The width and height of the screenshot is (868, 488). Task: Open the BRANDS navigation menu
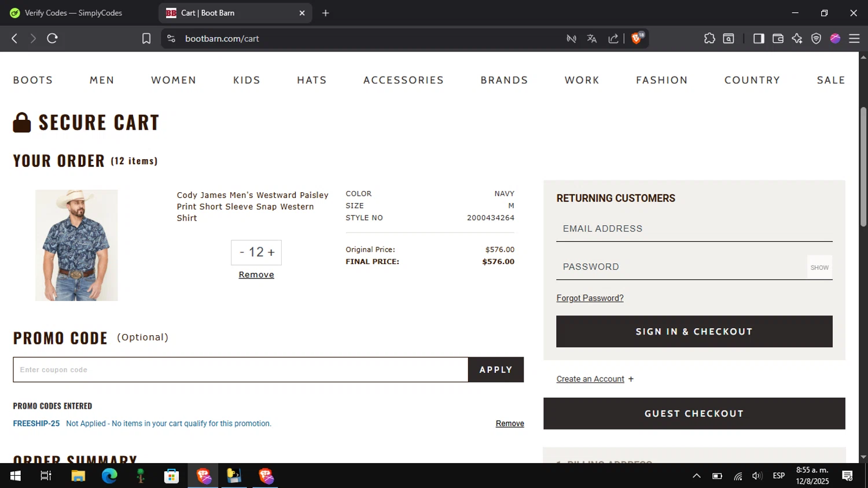tap(504, 80)
